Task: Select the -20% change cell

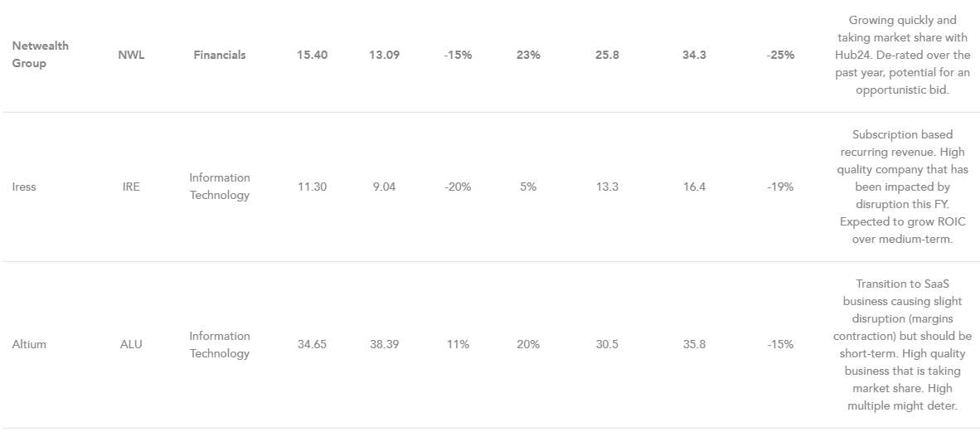Action: 457,187
